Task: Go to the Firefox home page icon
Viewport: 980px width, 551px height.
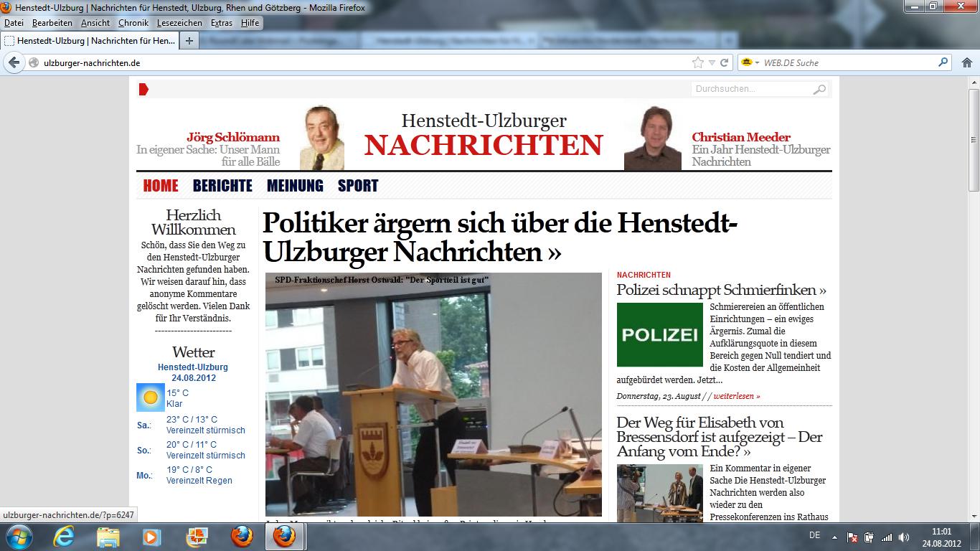Action: (x=966, y=62)
